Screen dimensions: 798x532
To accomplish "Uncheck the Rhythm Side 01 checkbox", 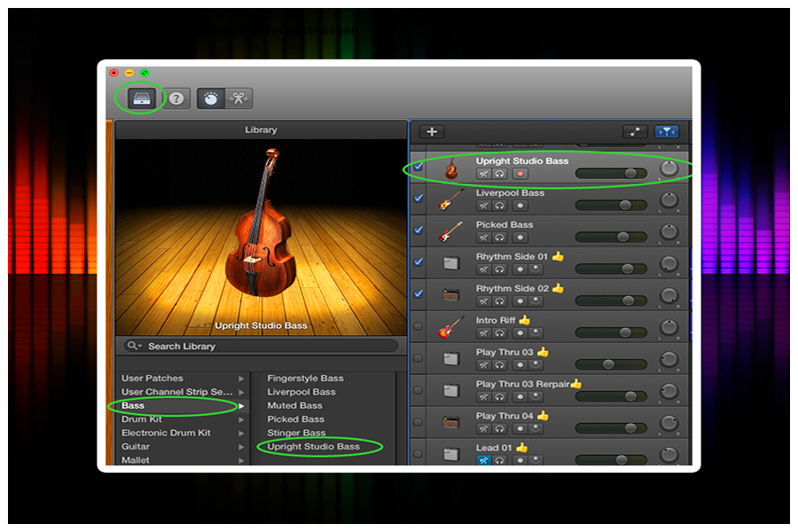I will pos(419,262).
